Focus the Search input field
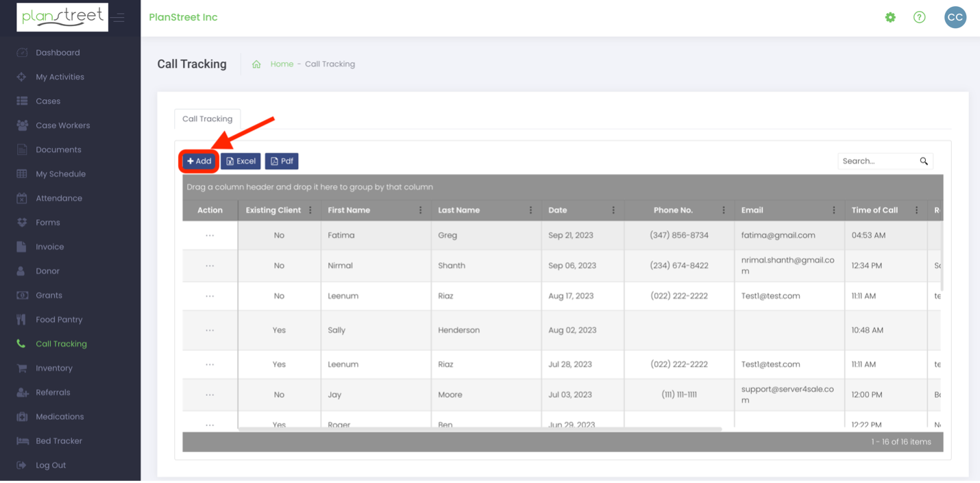Screen dimensions: 980x483 point(879,161)
